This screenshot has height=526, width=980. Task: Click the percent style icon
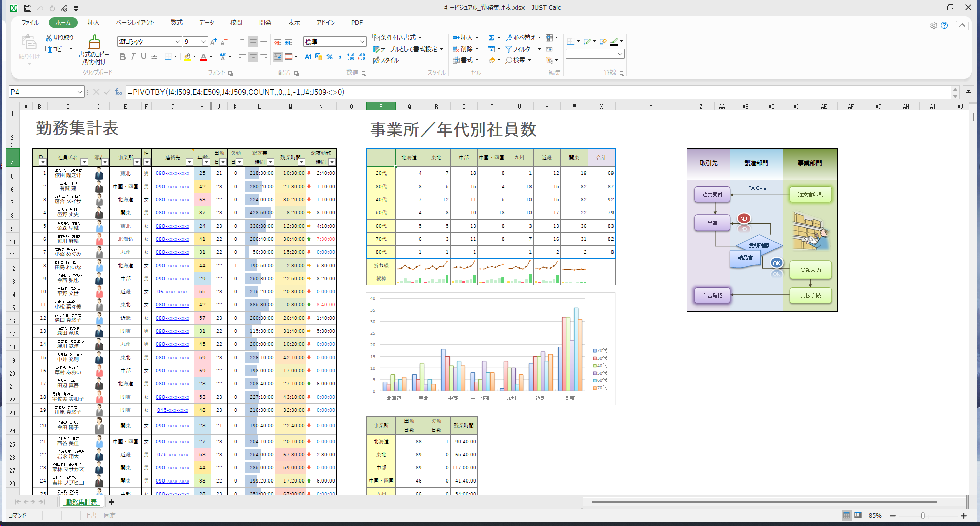tap(330, 57)
